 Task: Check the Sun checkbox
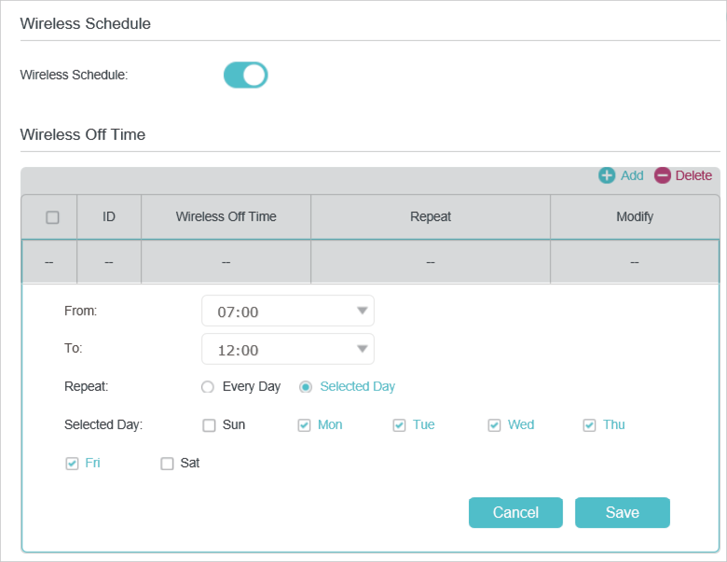[209, 425]
